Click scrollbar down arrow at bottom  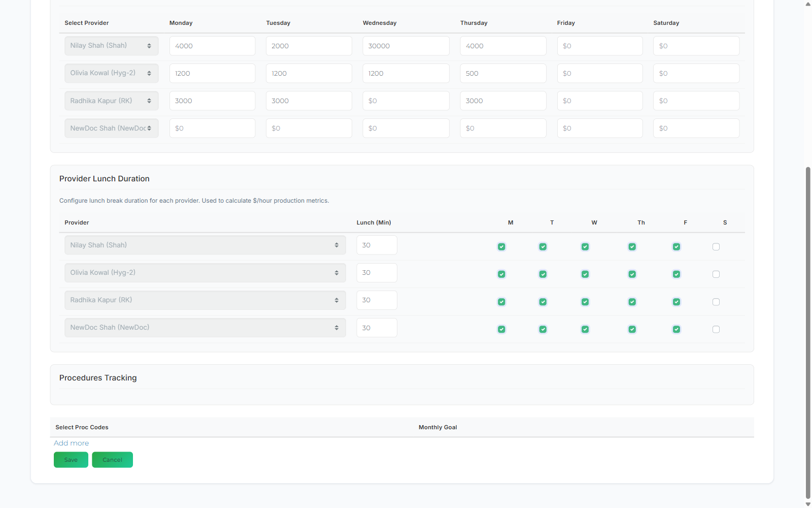pyautogui.click(x=808, y=504)
